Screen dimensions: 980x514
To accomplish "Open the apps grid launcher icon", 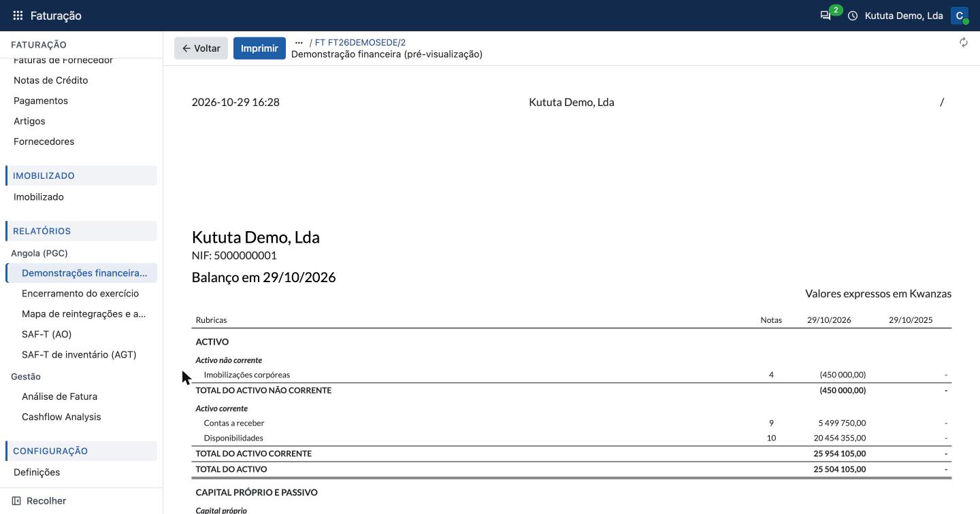I will (18, 16).
